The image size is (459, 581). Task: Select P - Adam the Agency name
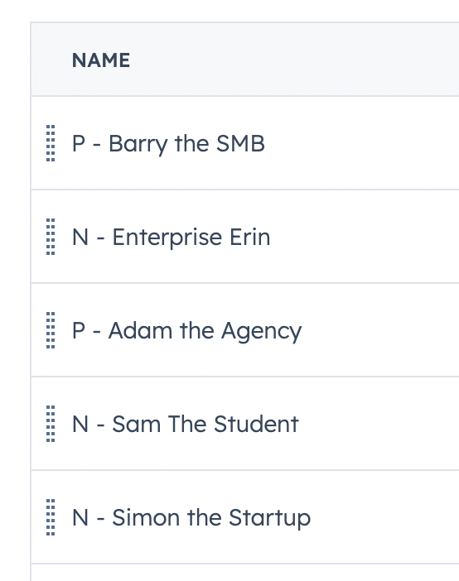[x=187, y=331]
